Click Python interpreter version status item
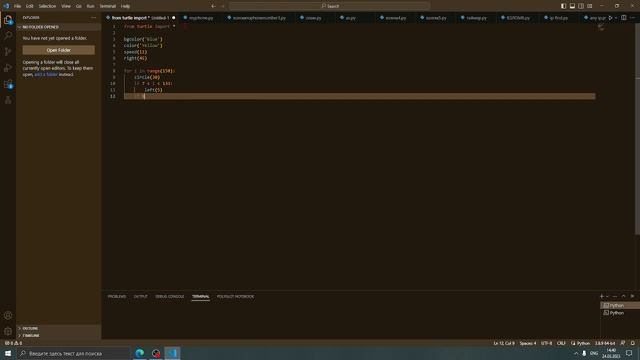Screen dimensions: 640x360 (x=605, y=343)
